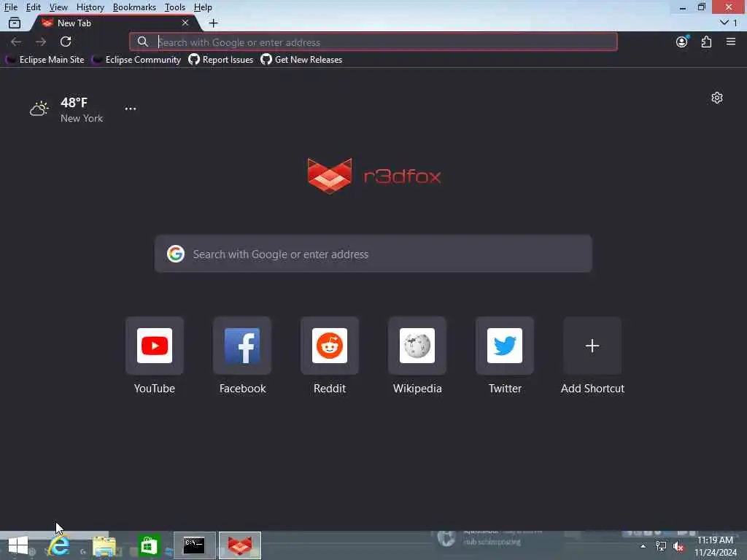Open the View menu

point(58,7)
